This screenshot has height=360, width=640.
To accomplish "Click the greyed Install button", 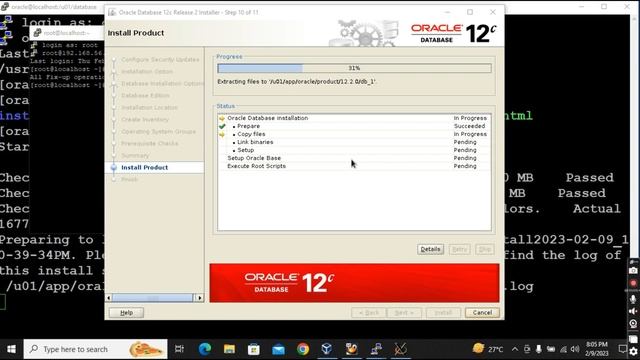I will [x=443, y=313].
